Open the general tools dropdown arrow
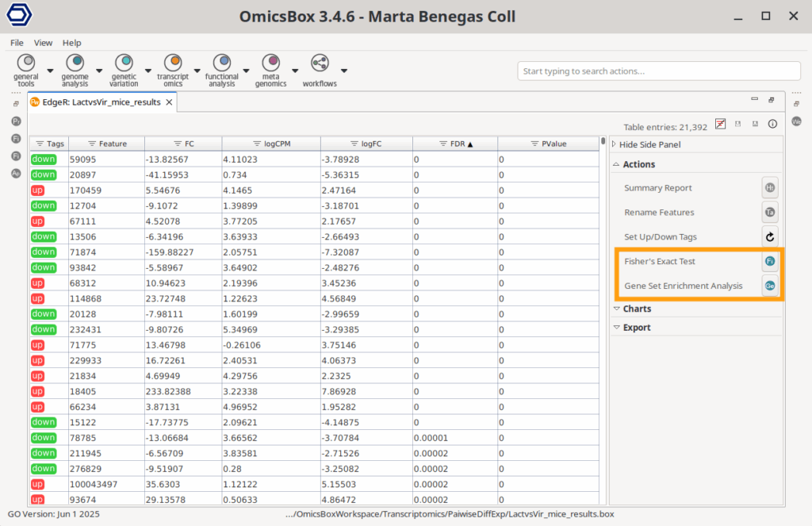The width and height of the screenshot is (812, 526). (50, 71)
